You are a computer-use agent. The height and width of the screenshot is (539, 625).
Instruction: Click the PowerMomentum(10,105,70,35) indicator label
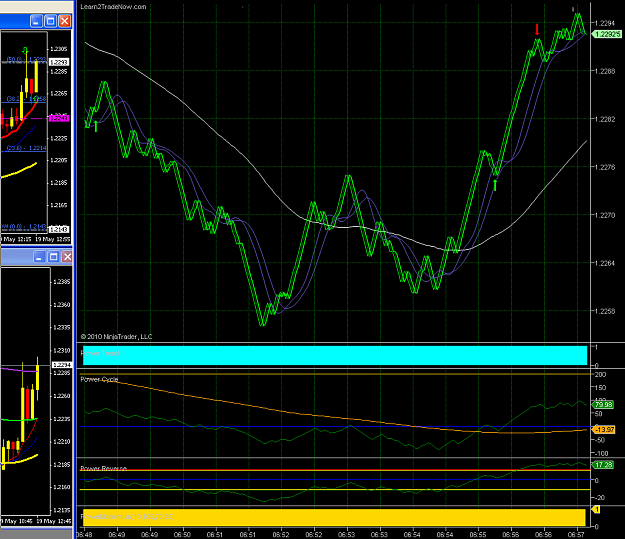tap(128, 517)
